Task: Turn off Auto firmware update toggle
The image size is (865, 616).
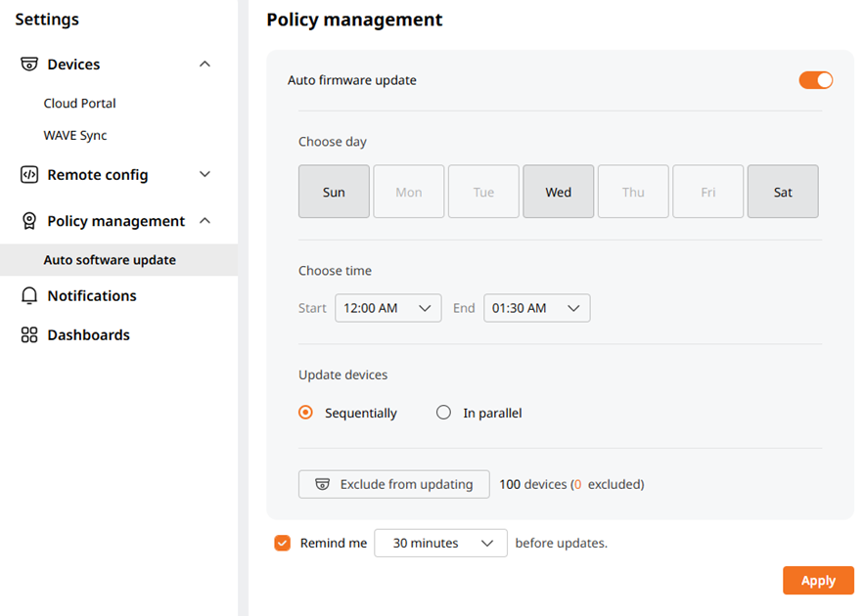Action: tap(815, 80)
